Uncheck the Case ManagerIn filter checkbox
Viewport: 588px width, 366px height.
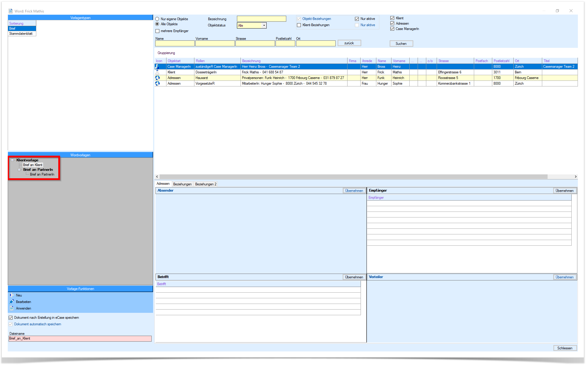tap(392, 29)
